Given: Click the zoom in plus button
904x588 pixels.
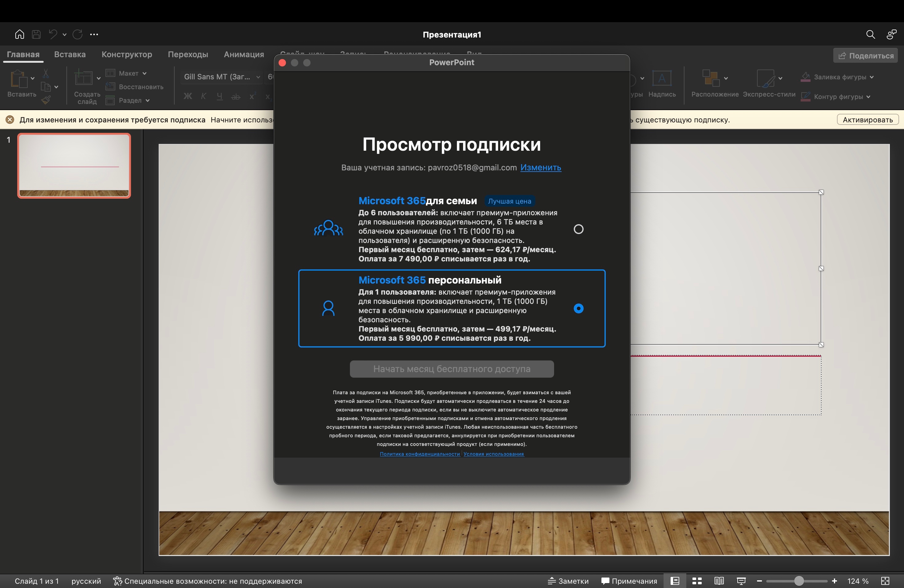Looking at the screenshot, I should 834,581.
